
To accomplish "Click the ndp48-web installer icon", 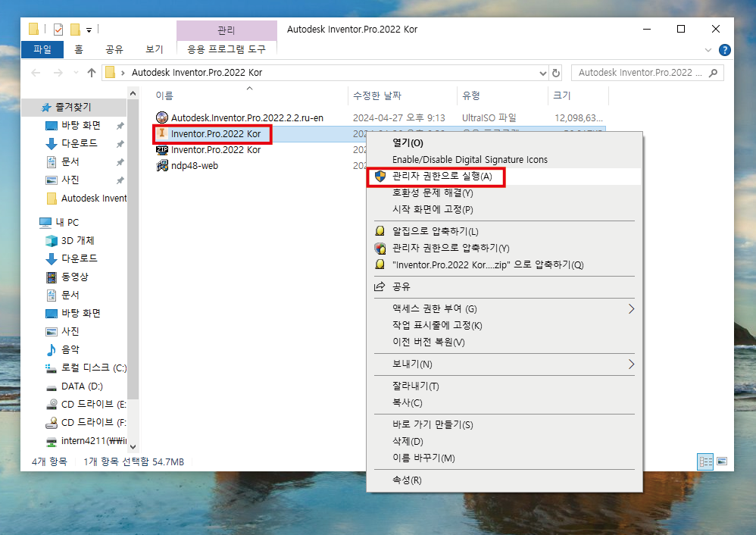I will point(162,166).
